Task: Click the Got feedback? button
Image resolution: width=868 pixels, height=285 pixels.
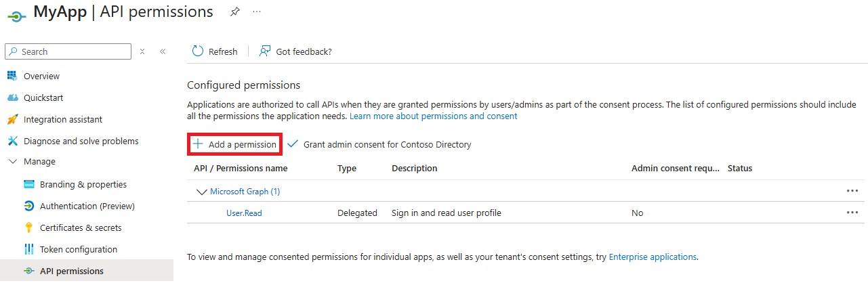Action: pyautogui.click(x=295, y=51)
